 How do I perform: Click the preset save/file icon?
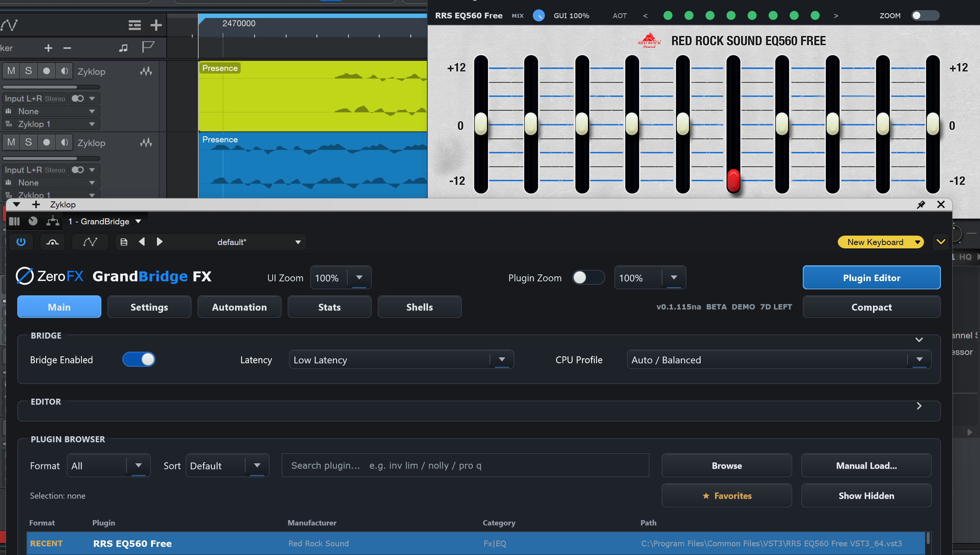pyautogui.click(x=124, y=242)
